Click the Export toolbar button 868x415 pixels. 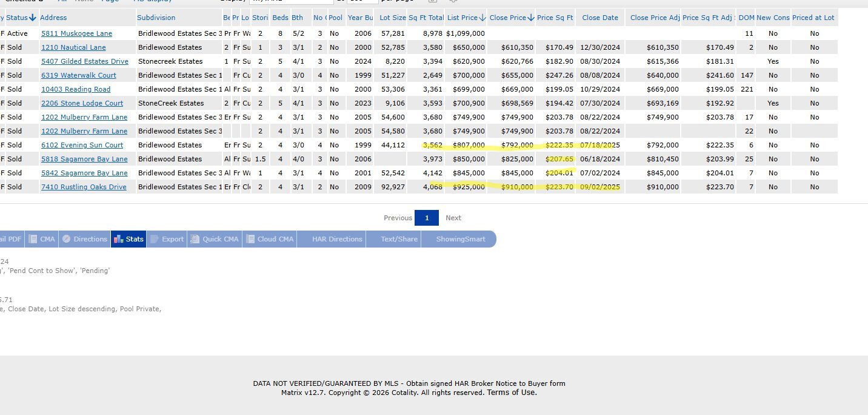tap(167, 239)
